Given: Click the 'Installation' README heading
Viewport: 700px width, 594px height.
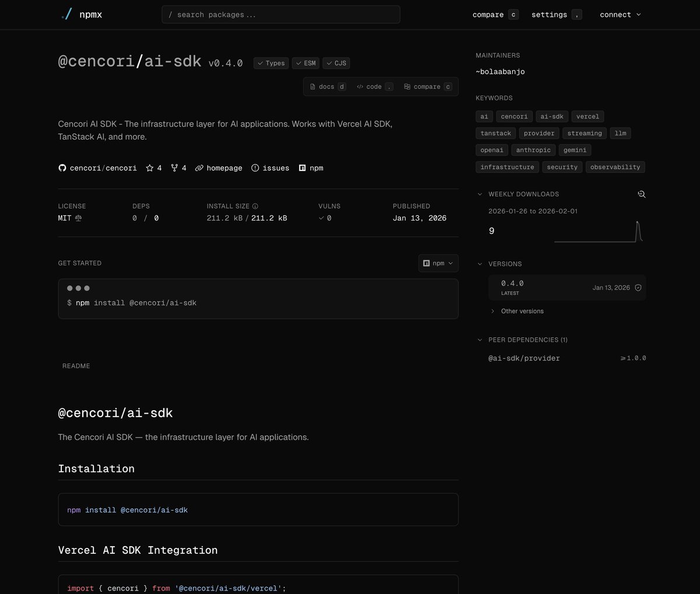Looking at the screenshot, I should pyautogui.click(x=96, y=469).
